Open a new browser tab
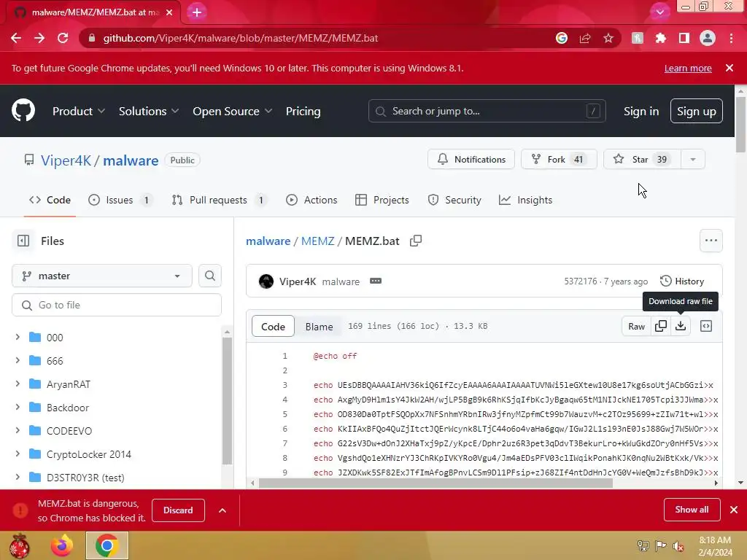This screenshot has width=747, height=560. pos(197,12)
